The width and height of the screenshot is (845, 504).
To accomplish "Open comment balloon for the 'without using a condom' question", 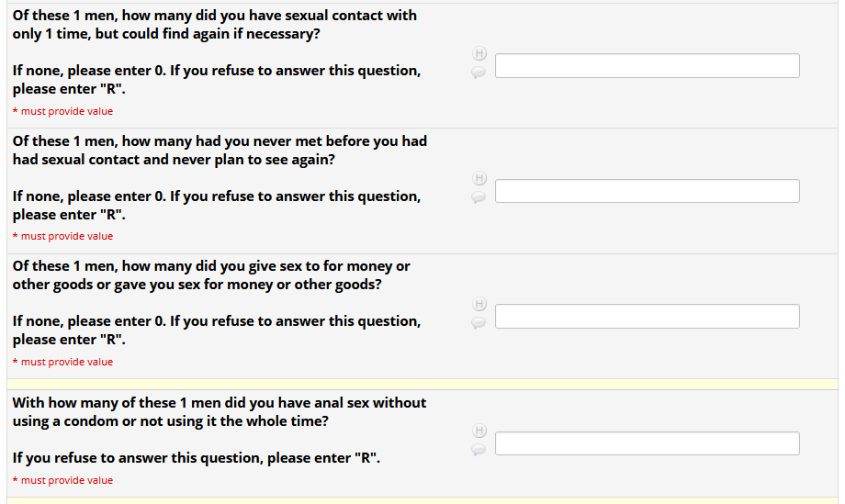I will click(x=479, y=450).
